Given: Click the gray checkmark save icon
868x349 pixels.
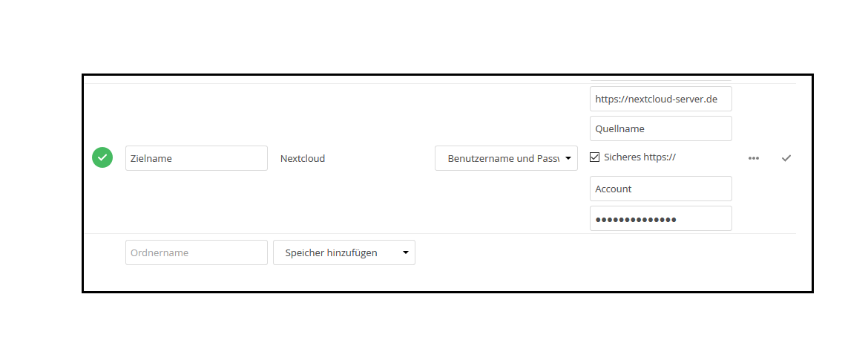Looking at the screenshot, I should 786,158.
